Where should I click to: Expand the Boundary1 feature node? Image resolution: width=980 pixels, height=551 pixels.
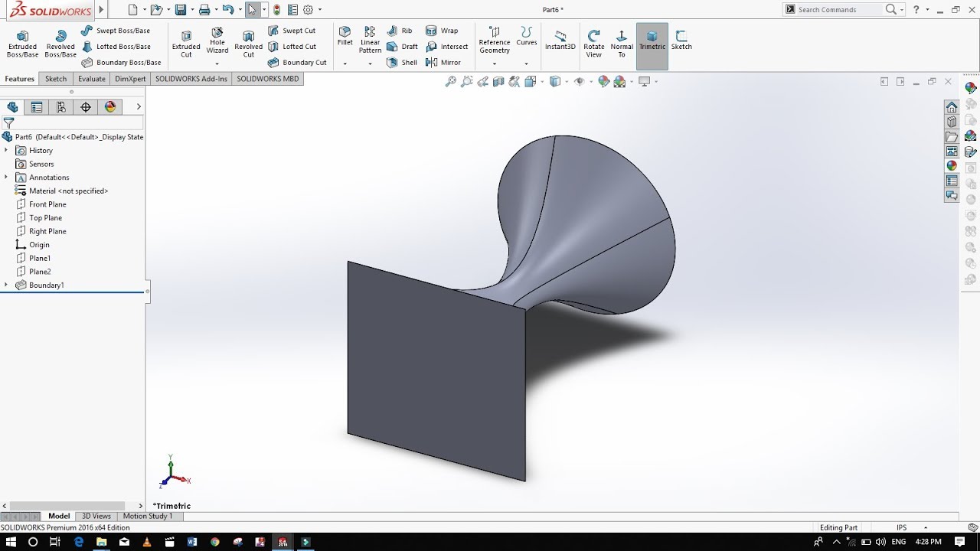point(6,285)
